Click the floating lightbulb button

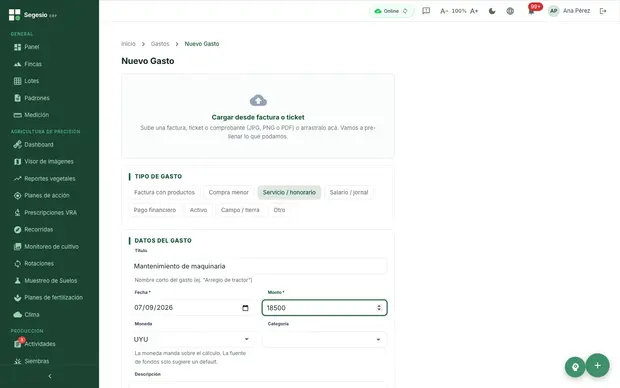[x=575, y=367]
